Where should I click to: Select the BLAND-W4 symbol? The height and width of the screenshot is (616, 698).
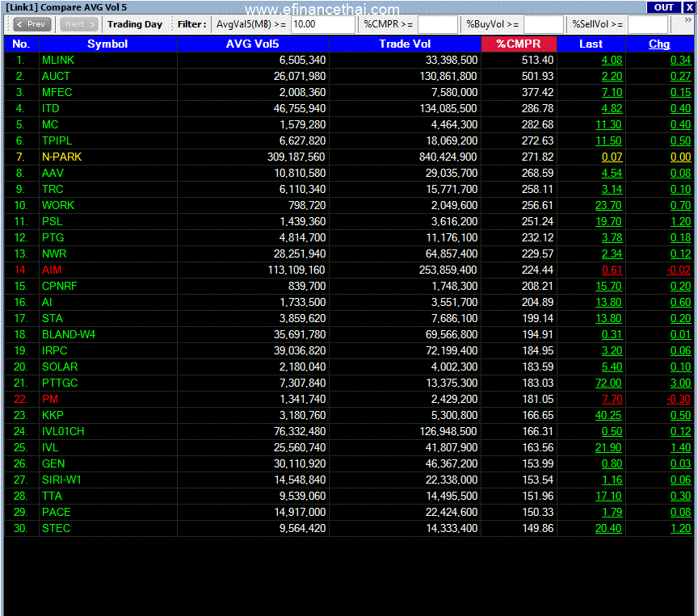69,334
